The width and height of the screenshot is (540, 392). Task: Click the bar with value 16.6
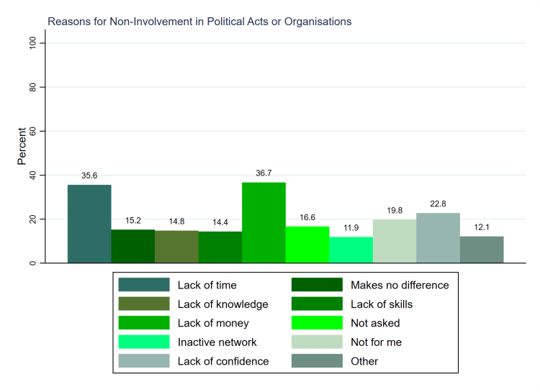coord(307,245)
